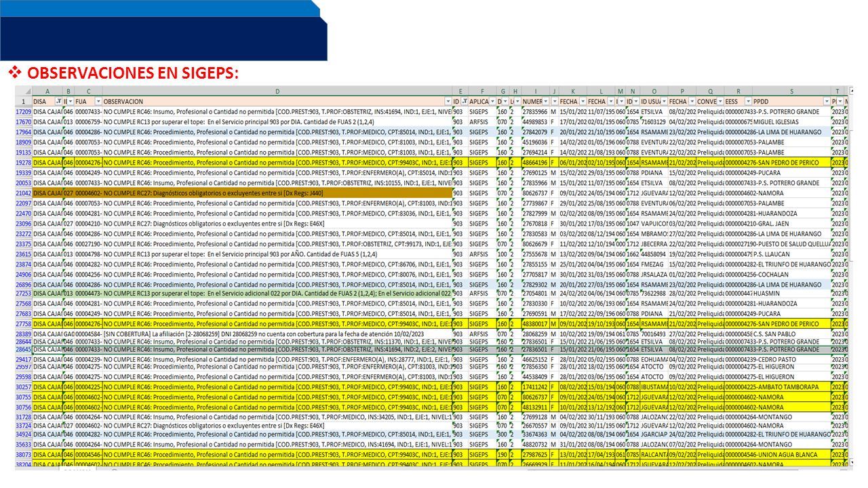The height and width of the screenshot is (488, 868).
Task: Select row header 30257
Action: 24,386
